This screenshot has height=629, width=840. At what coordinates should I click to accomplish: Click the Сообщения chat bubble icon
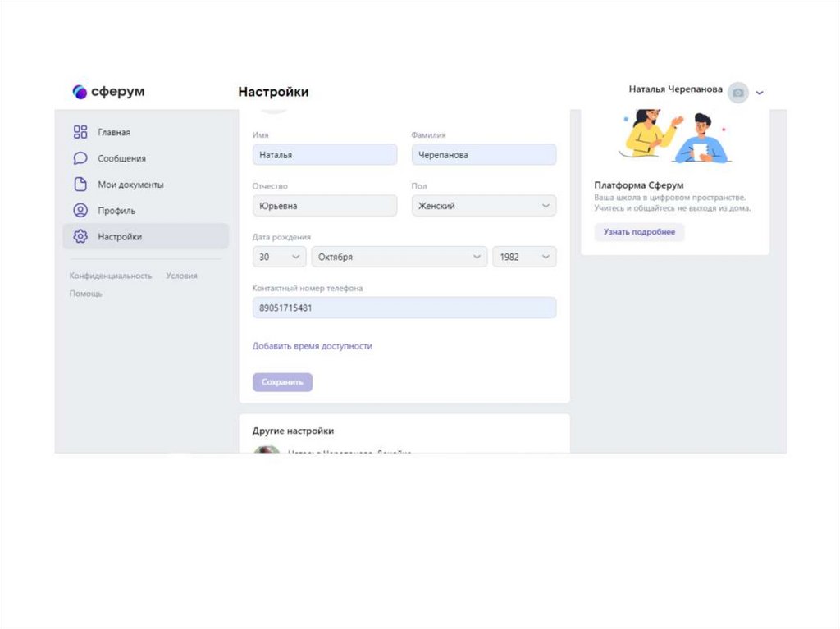tap(80, 158)
